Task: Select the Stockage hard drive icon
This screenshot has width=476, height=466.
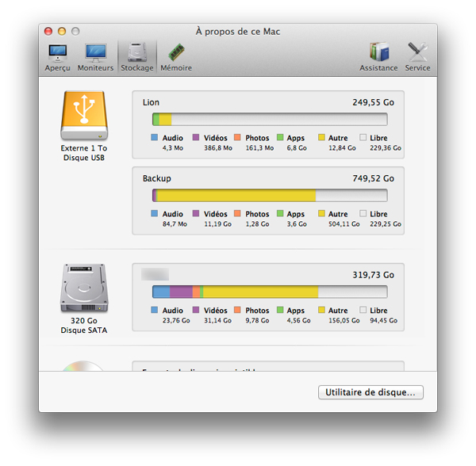Action: coord(137,52)
